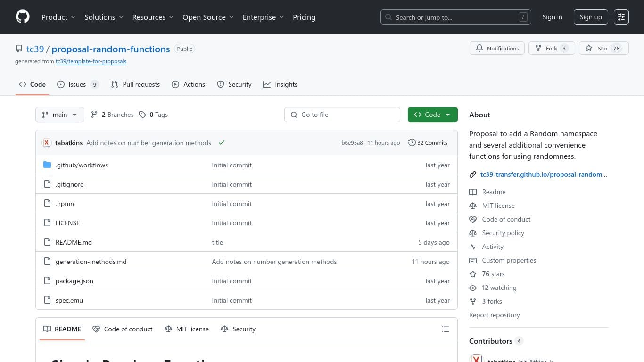Open the accessibility settings icon in header
Viewport: 644px width, 362px height.
point(621,17)
